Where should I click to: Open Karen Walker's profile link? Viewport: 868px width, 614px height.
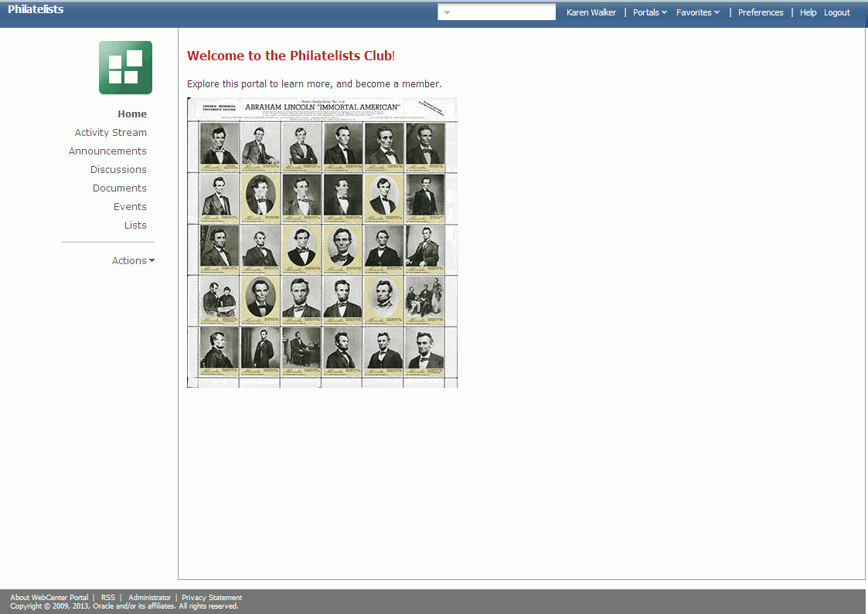[591, 12]
